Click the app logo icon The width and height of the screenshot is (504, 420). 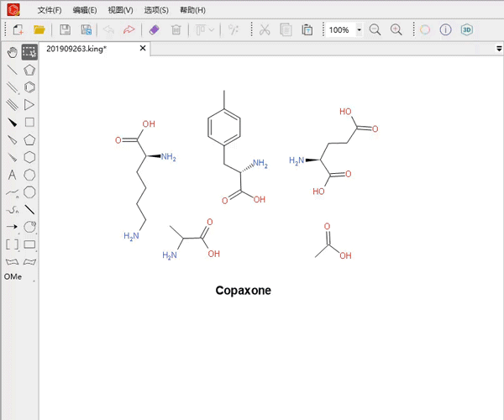[13, 9]
